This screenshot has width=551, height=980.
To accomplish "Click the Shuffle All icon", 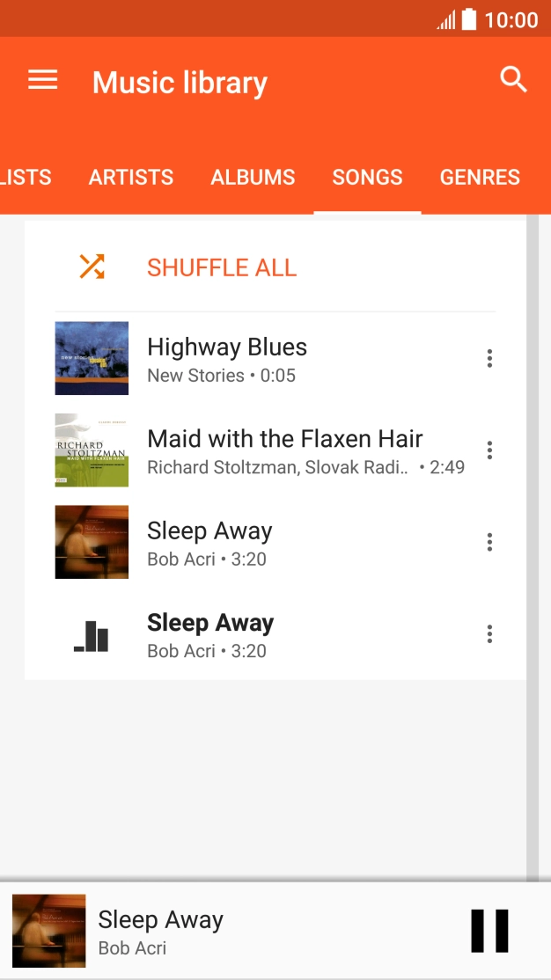I will (91, 266).
